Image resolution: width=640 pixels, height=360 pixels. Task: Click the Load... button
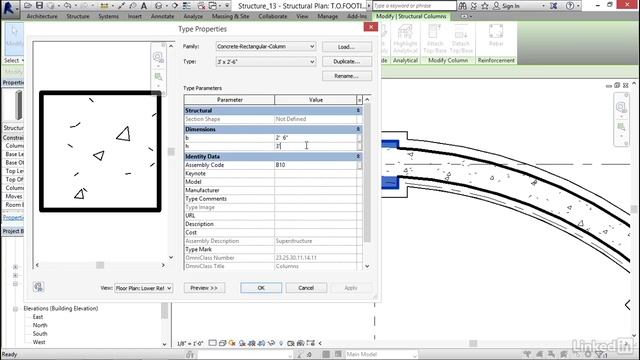coord(347,47)
